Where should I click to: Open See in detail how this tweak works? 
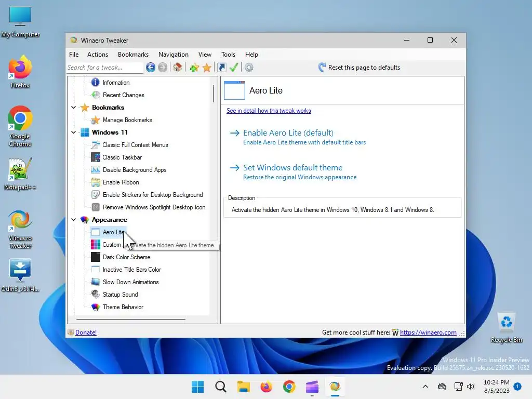269,111
